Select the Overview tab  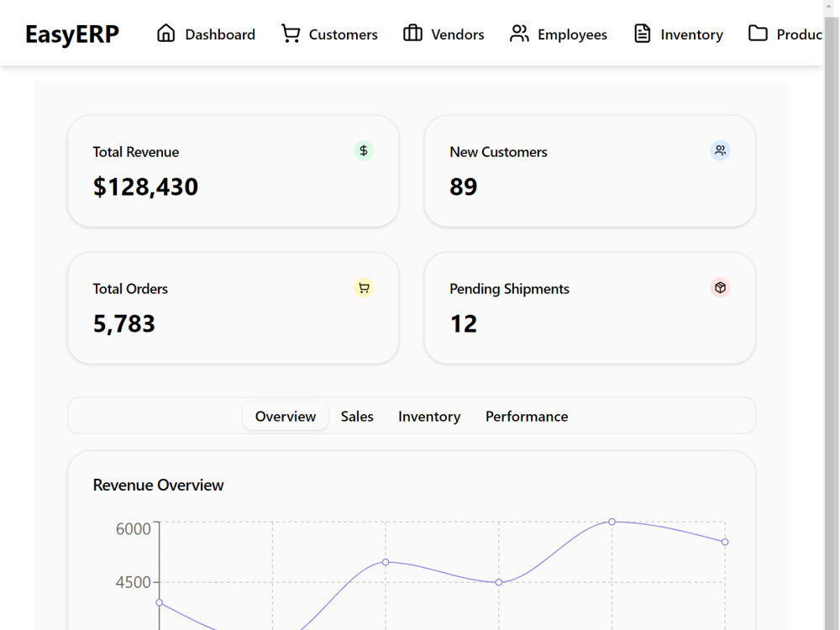click(286, 417)
